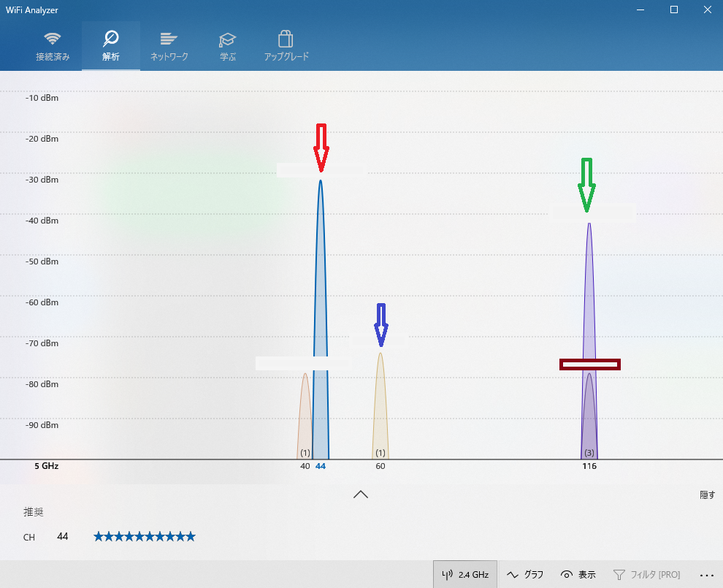723x588 pixels.
Task: Select the 解析 analyze tab
Action: click(111, 46)
